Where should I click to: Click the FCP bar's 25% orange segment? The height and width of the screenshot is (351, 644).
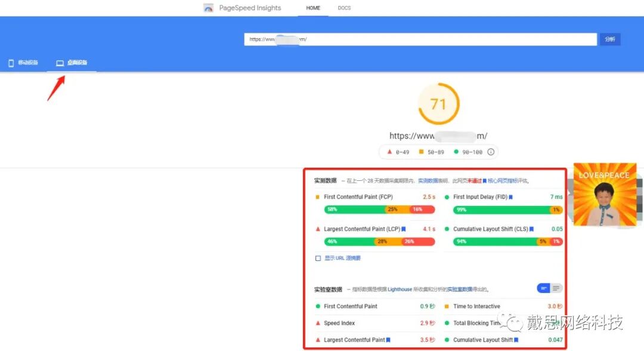click(398, 210)
